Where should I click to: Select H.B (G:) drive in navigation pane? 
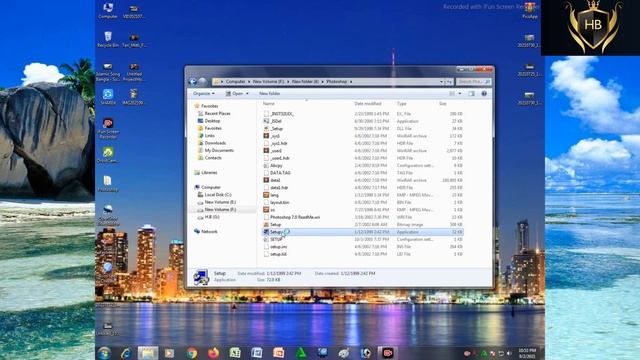pos(209,217)
